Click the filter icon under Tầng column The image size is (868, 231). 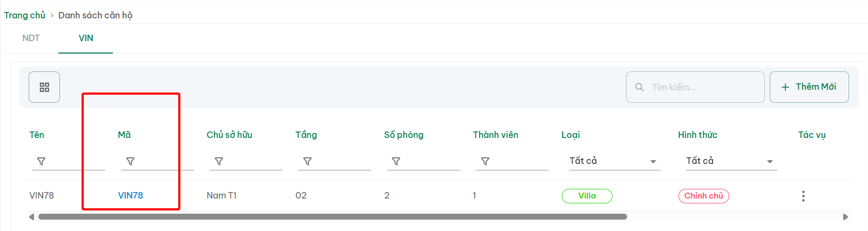307,161
